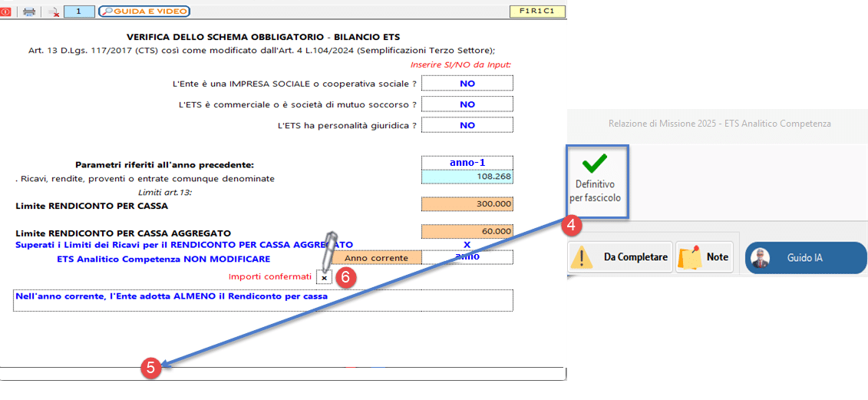Click the pinned note icon
This screenshot has width=868, height=400.
(x=691, y=257)
